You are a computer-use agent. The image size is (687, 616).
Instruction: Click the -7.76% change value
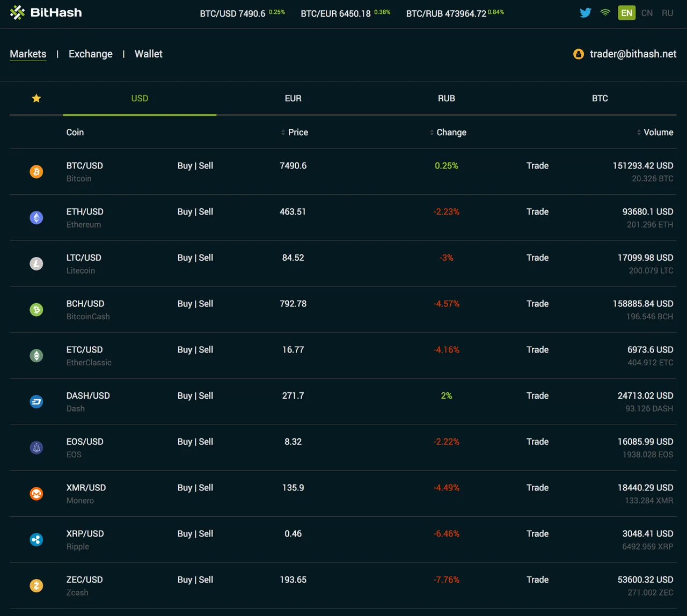click(447, 580)
